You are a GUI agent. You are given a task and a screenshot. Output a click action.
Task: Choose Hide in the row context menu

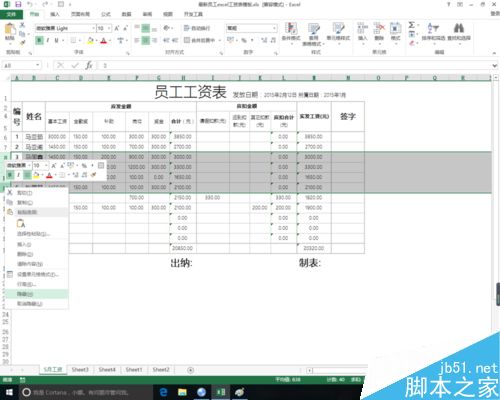(37, 294)
